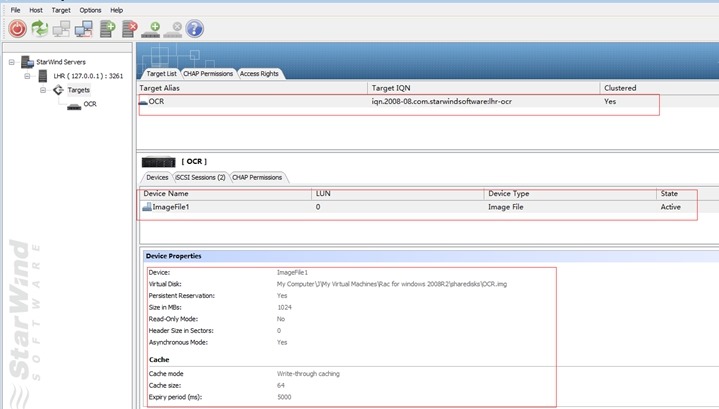The width and height of the screenshot is (719, 409).
Task: Select Targets label in the tree
Action: [78, 90]
